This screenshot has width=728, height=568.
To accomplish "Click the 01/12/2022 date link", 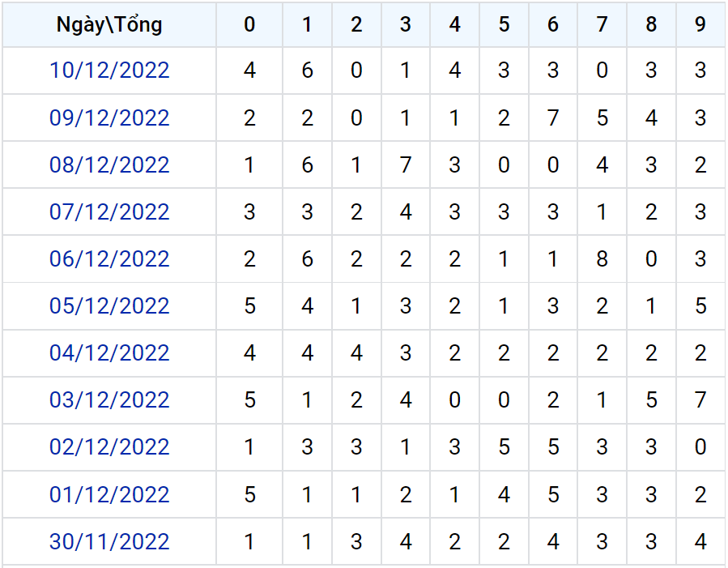I will tap(109, 495).
